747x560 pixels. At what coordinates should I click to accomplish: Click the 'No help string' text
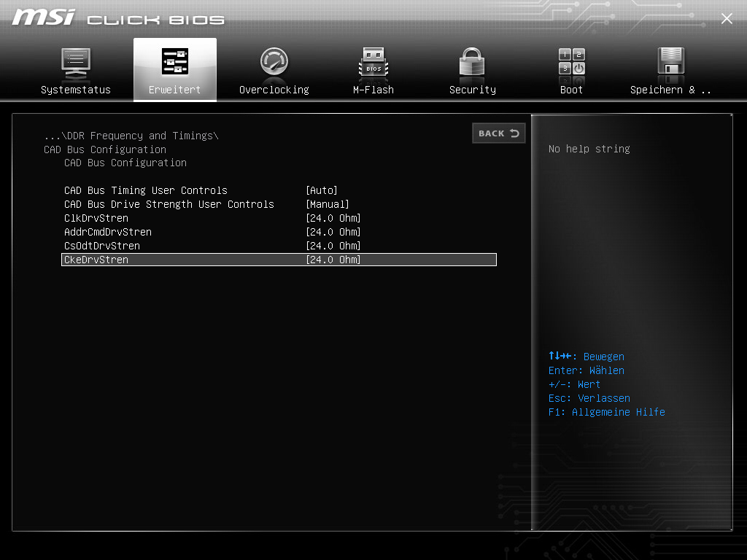[x=589, y=149]
